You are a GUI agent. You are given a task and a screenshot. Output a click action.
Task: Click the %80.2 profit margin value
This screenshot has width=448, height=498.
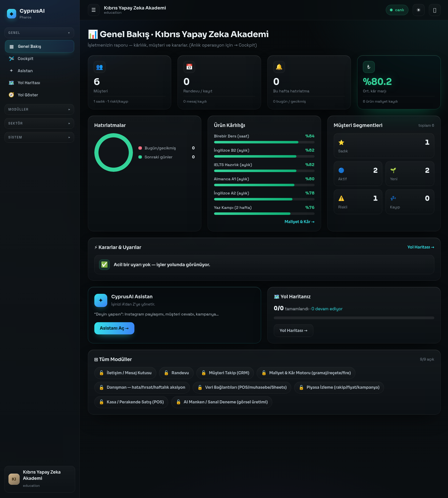(377, 82)
